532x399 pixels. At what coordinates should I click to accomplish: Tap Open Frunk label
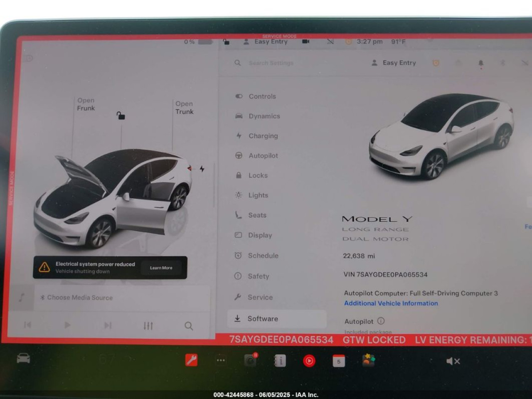[x=86, y=104]
